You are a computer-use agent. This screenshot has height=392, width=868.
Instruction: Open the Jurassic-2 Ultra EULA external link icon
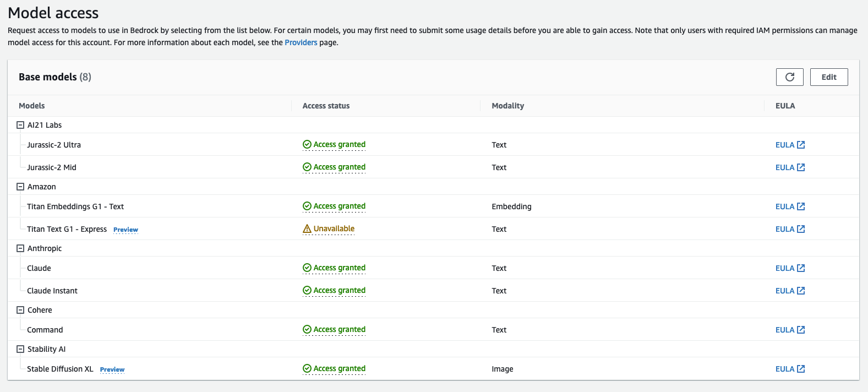coord(801,145)
